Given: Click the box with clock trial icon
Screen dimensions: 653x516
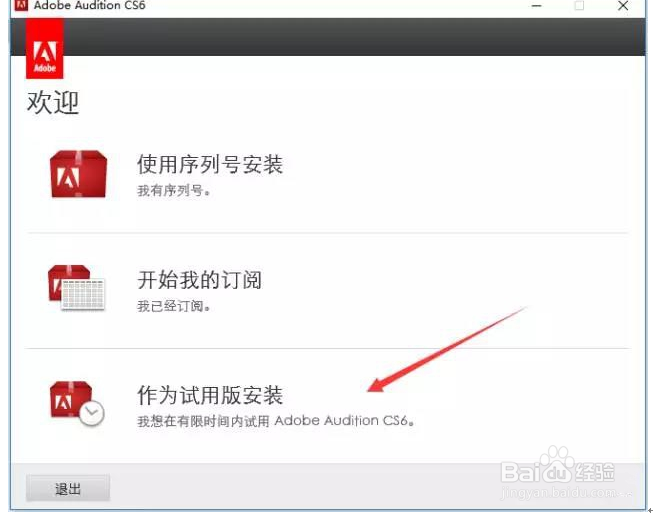Looking at the screenshot, I should click(x=77, y=403).
